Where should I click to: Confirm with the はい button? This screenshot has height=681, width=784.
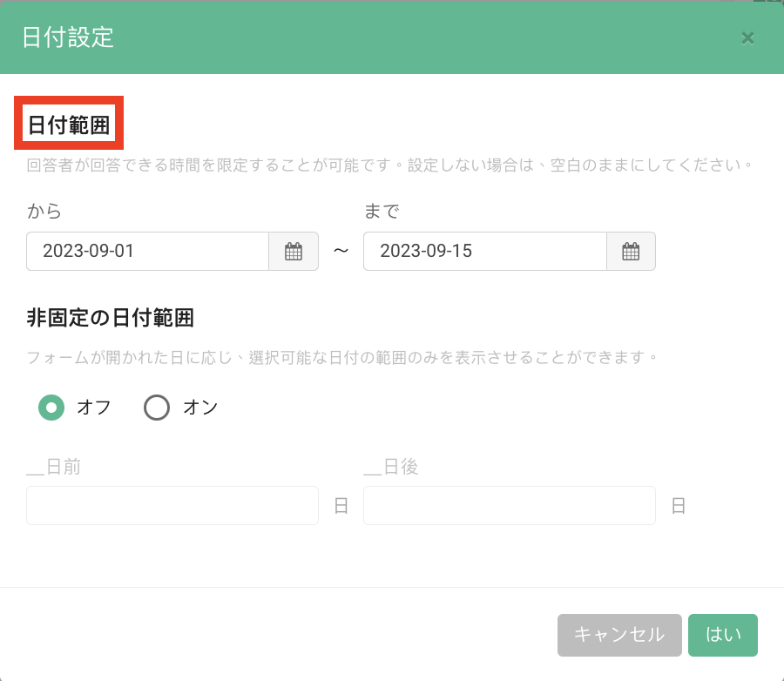[x=723, y=635]
